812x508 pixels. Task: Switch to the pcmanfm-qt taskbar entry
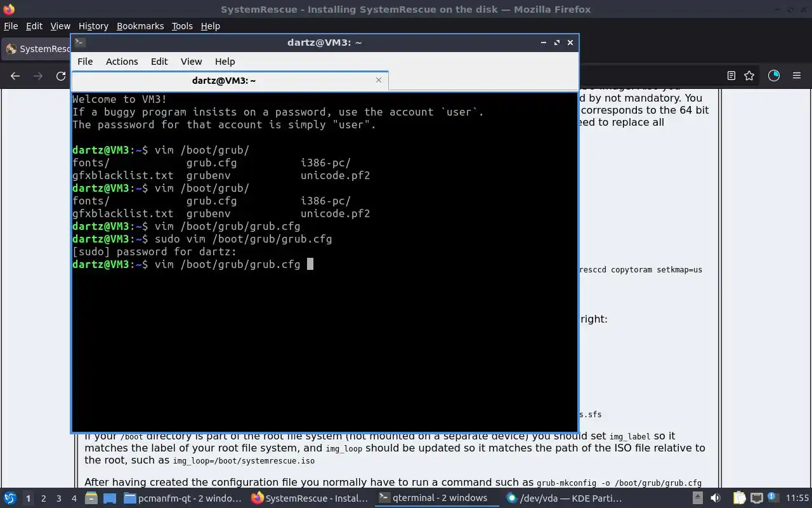pyautogui.click(x=182, y=498)
